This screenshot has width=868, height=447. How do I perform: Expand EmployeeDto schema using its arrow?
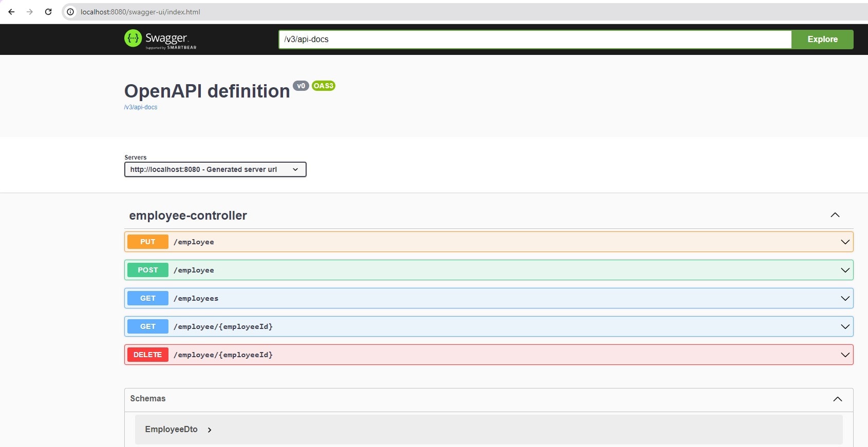[210, 430]
